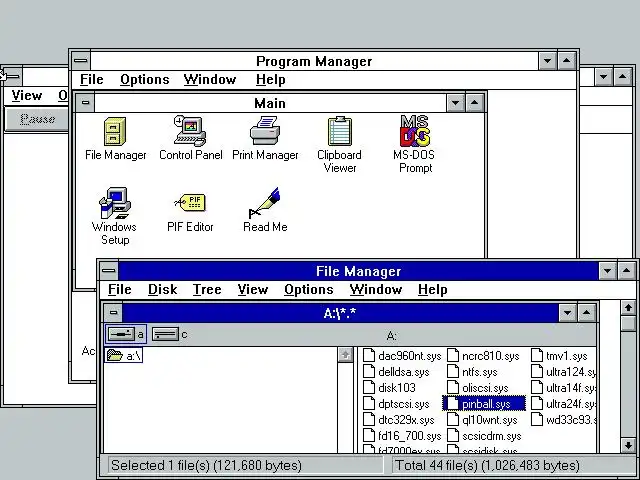
Task: Click the Pause button in background window
Action: [37, 119]
